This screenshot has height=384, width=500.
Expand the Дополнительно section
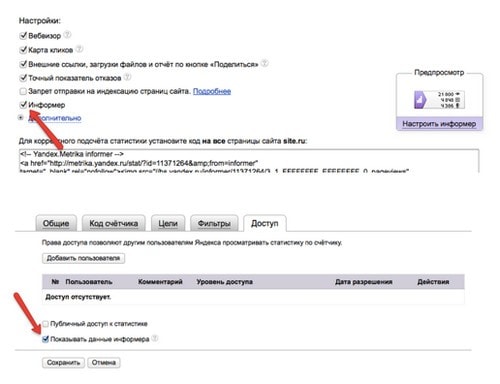(55, 118)
